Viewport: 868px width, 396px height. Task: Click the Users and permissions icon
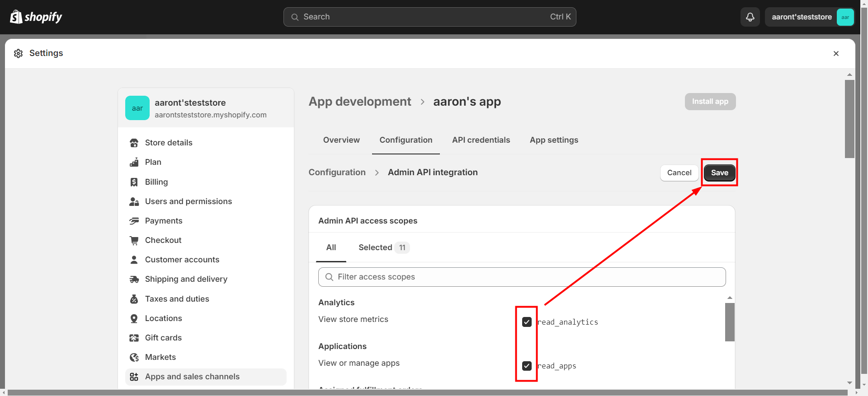pyautogui.click(x=134, y=201)
